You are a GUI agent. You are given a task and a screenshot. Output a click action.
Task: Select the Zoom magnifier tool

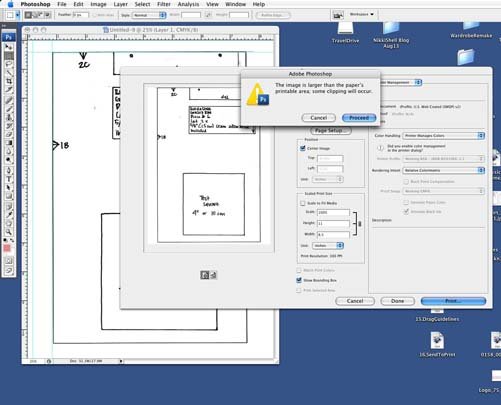click(9, 232)
